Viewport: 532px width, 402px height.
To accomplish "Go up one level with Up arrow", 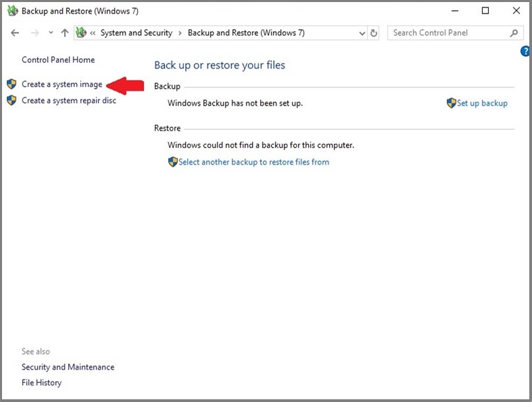I will (65, 32).
